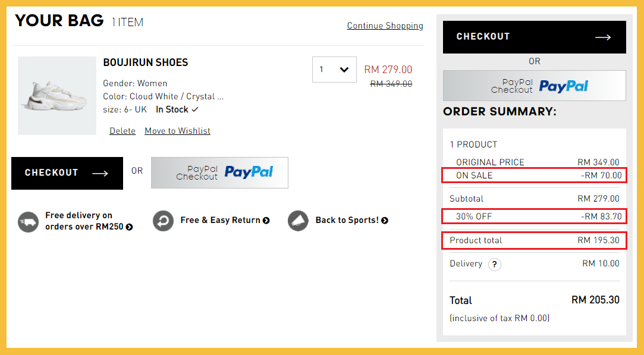644x355 pixels.
Task: Click the delivery truck icon
Action: (28, 222)
